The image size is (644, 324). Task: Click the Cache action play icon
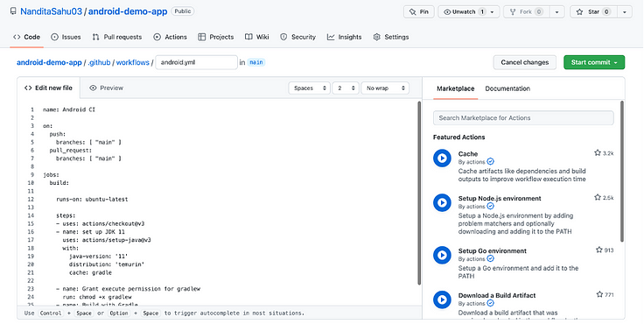(x=442, y=158)
